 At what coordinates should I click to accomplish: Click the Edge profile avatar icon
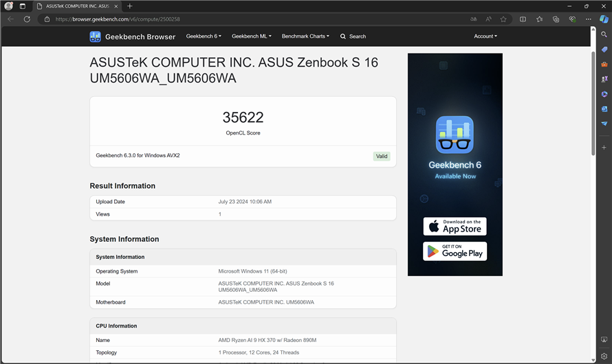(8, 6)
